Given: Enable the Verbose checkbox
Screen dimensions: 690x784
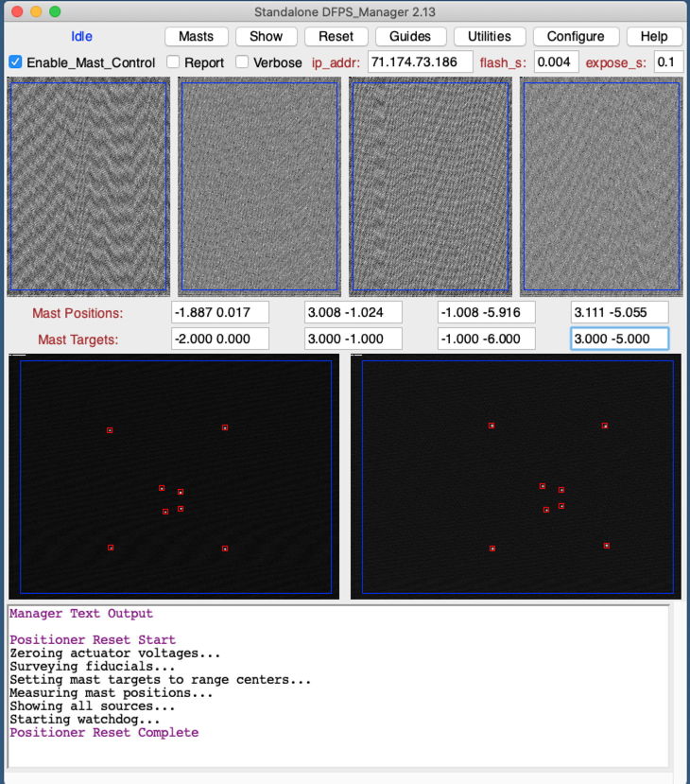Looking at the screenshot, I should click(x=242, y=62).
